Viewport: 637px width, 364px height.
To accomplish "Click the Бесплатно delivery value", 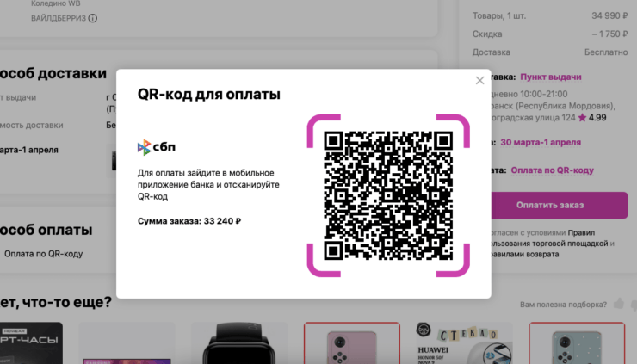I will click(x=606, y=52).
